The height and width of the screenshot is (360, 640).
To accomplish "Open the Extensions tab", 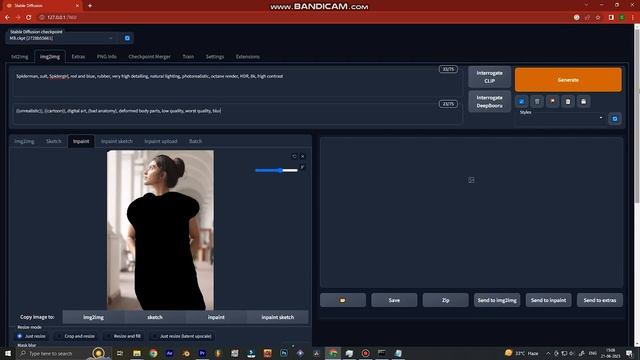I will [x=248, y=57].
